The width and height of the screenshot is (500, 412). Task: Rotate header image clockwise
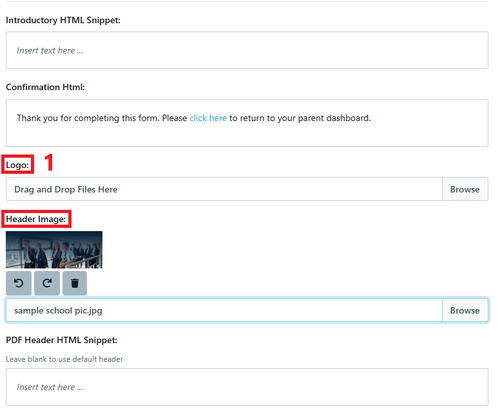(x=47, y=283)
